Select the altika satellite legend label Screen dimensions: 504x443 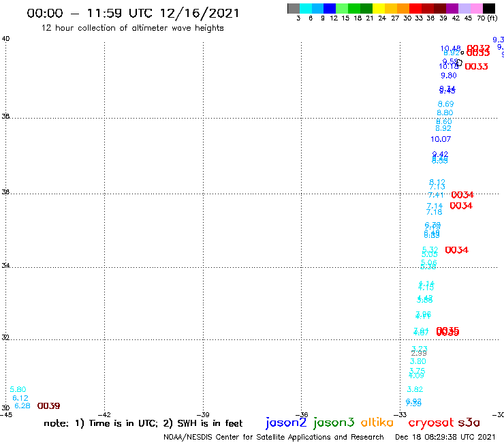(377, 423)
